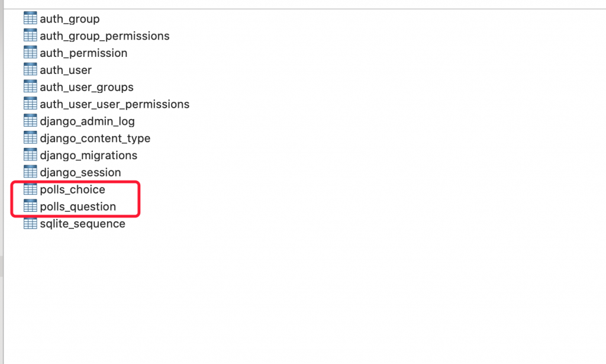This screenshot has width=606, height=364.
Task: Choose the auth_permission table name text
Action: click(x=83, y=53)
